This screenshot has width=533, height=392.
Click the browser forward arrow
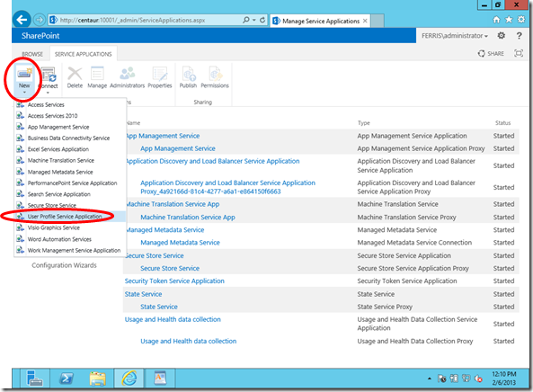tap(40, 20)
